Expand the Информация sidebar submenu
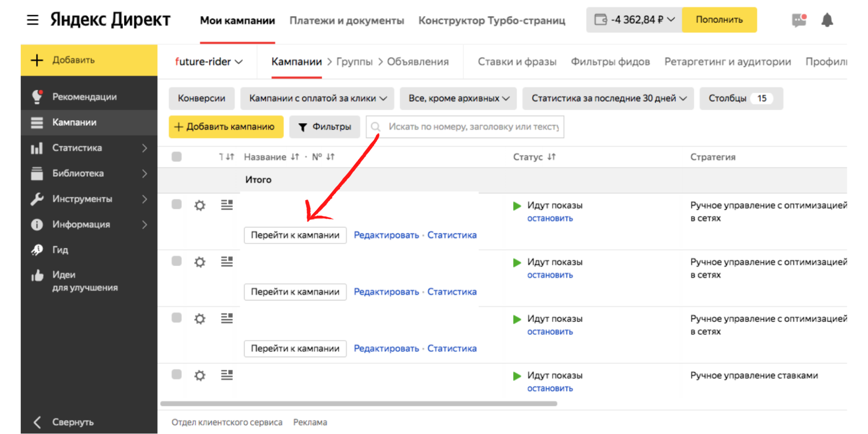The height and width of the screenshot is (434, 868). coord(145,224)
